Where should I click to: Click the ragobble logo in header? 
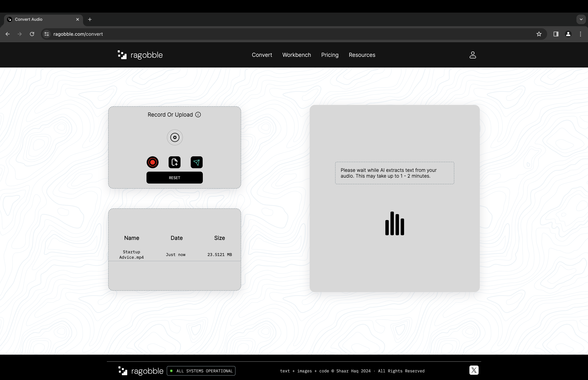140,55
